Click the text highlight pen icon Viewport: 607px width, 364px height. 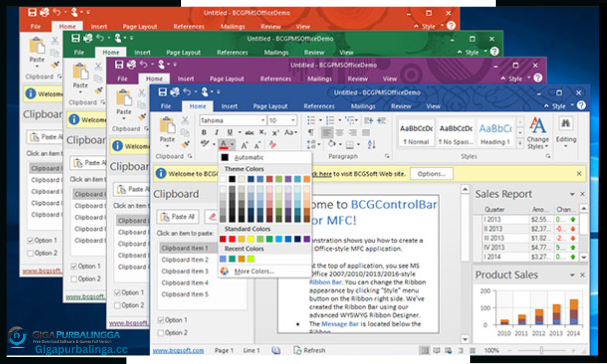[x=205, y=145]
